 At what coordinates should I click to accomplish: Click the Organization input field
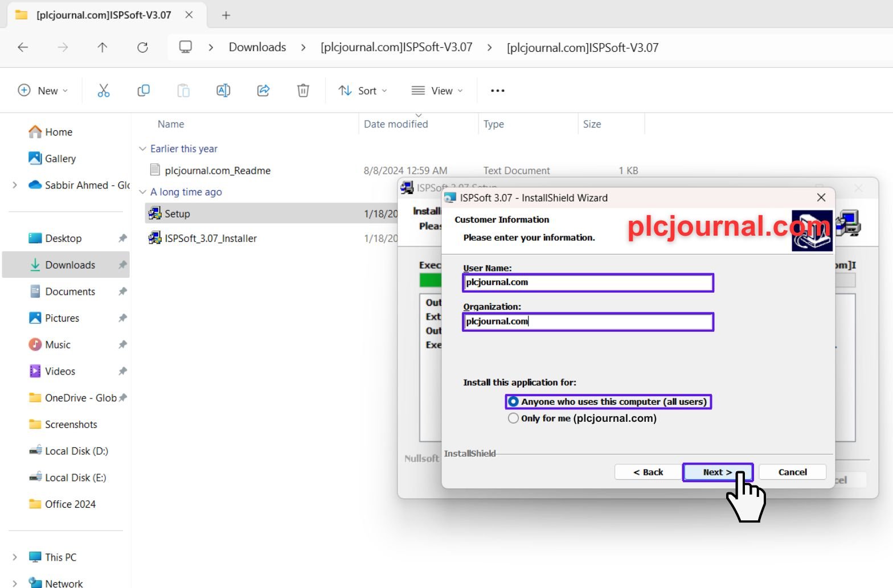pyautogui.click(x=588, y=322)
